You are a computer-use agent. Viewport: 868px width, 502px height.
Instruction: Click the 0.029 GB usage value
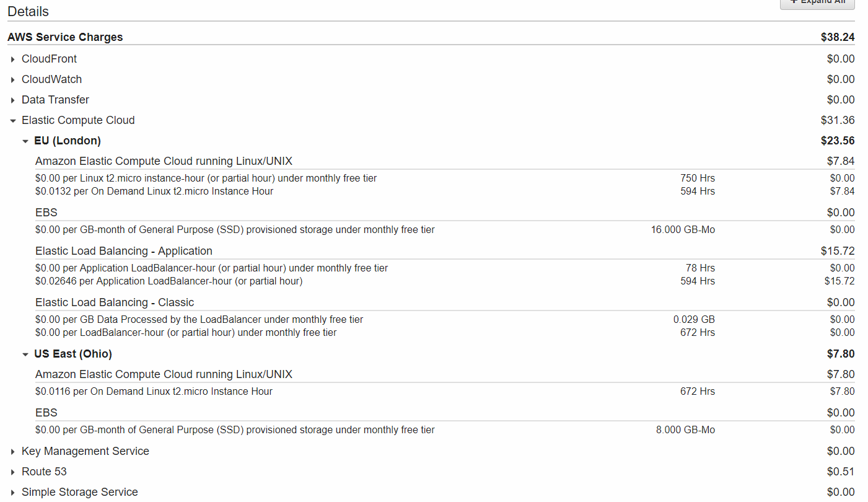(x=694, y=320)
